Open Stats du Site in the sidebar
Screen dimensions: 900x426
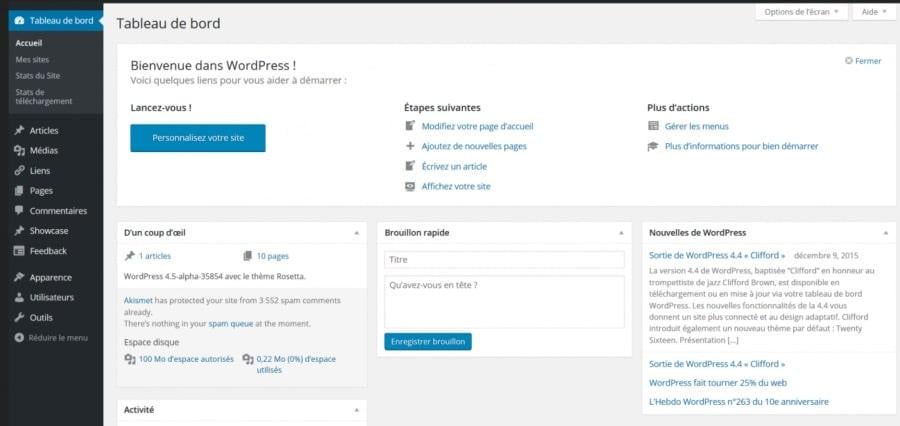[38, 75]
